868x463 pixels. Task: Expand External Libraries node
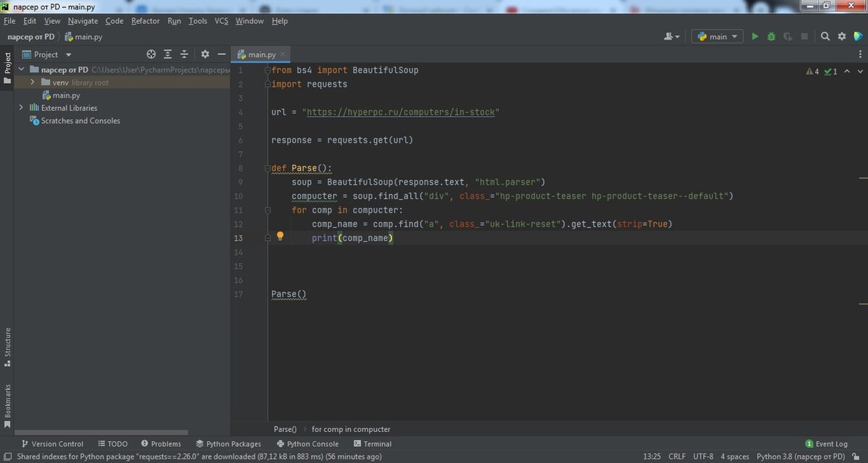tap(21, 108)
